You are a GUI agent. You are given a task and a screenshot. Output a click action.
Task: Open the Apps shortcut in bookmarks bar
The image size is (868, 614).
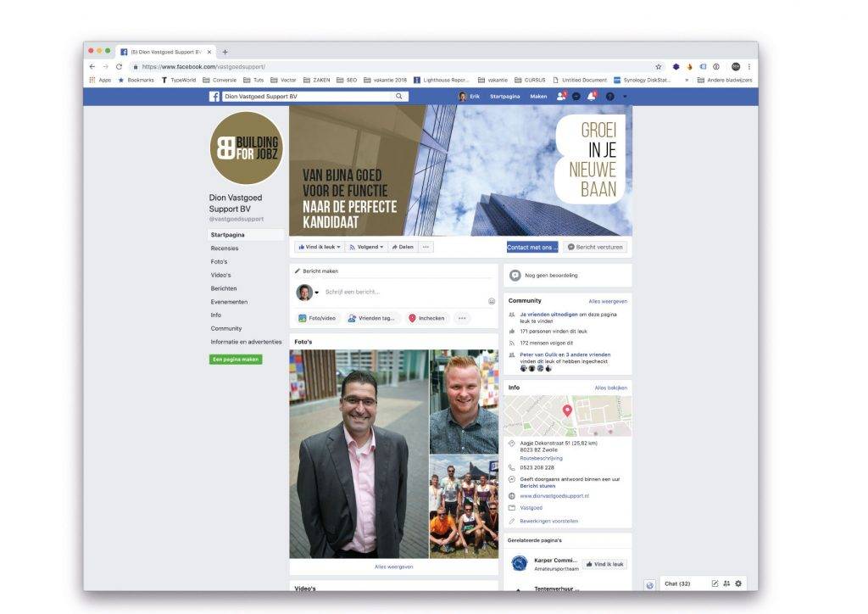point(100,81)
